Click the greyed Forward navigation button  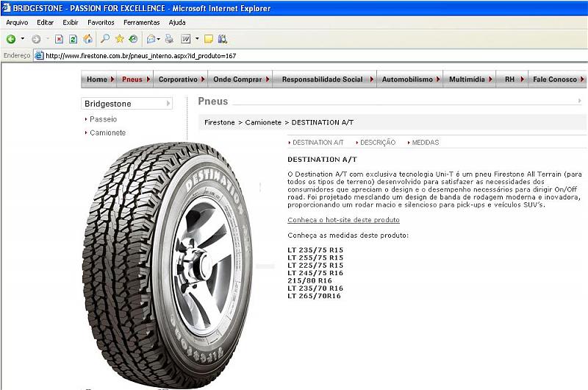(x=36, y=39)
